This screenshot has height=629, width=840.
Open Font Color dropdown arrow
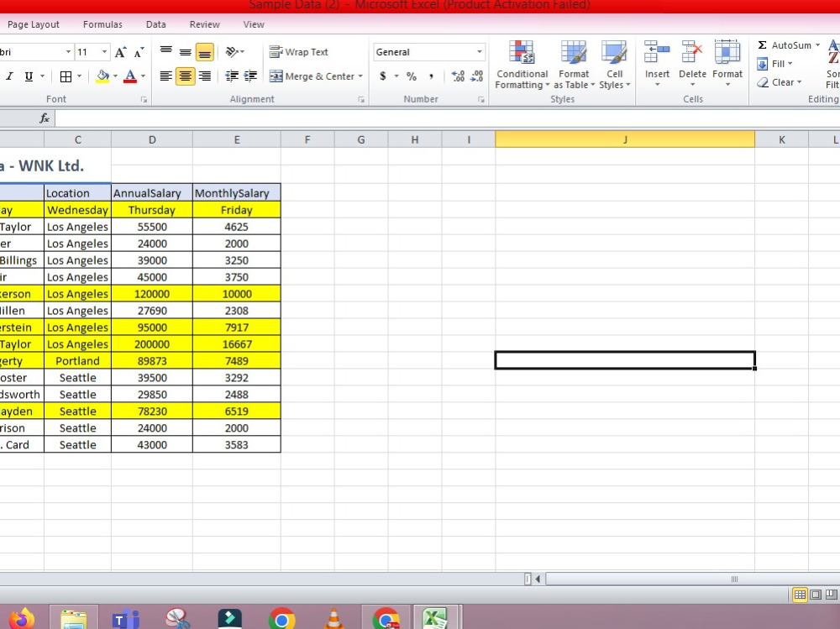click(x=143, y=76)
